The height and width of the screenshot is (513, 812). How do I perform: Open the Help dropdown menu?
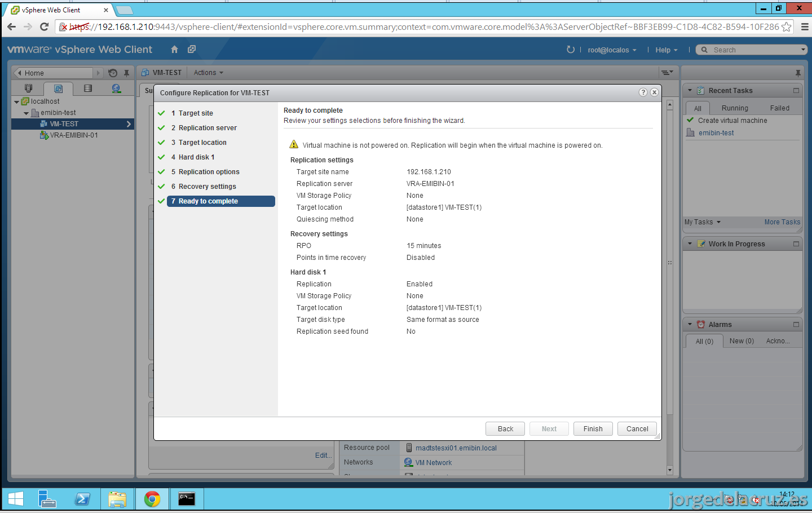tap(667, 50)
